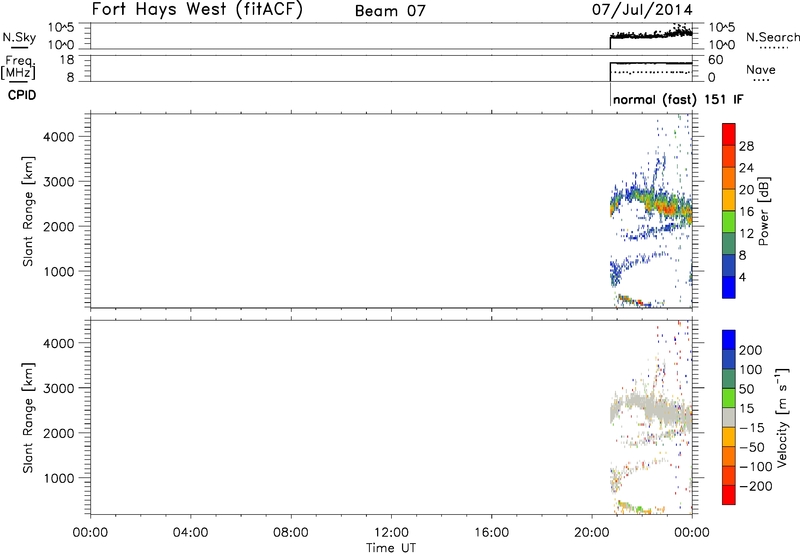Click the '12:00' time tick label

pyautogui.click(x=391, y=533)
